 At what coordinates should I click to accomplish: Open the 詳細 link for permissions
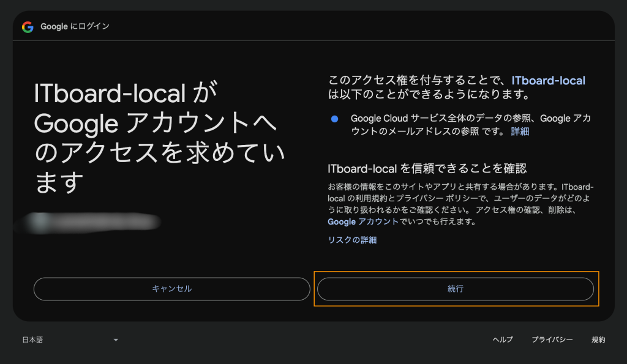[520, 131]
